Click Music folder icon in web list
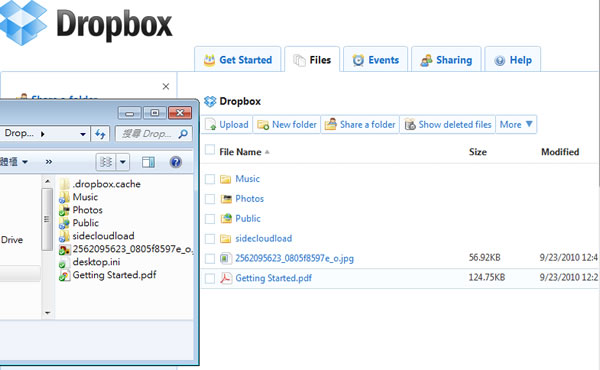The width and height of the screenshot is (600, 370). (x=225, y=179)
